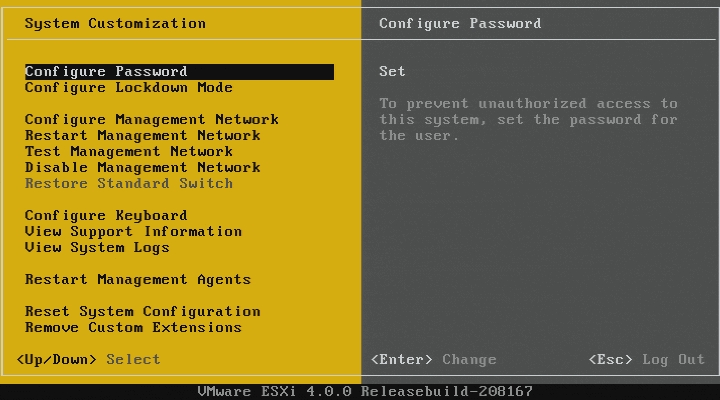Click the Up/Down Select hint
Image resolution: width=720 pixels, height=400 pixels.
coord(88,359)
